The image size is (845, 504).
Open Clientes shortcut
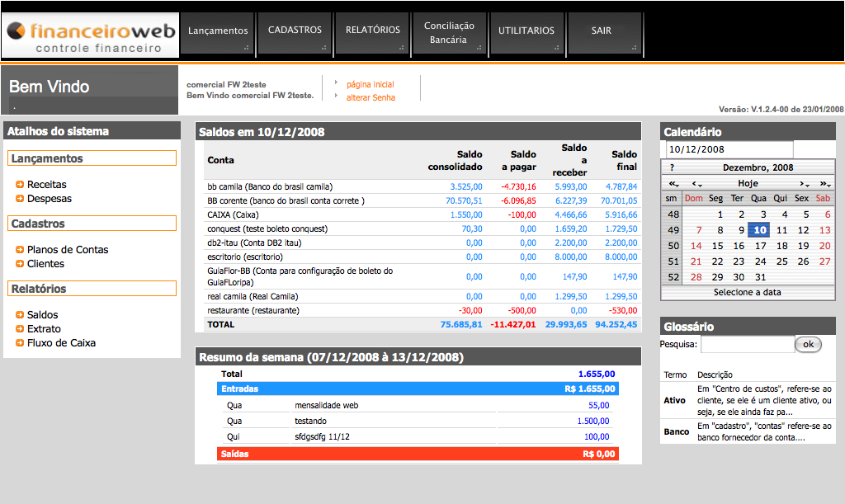(x=46, y=263)
